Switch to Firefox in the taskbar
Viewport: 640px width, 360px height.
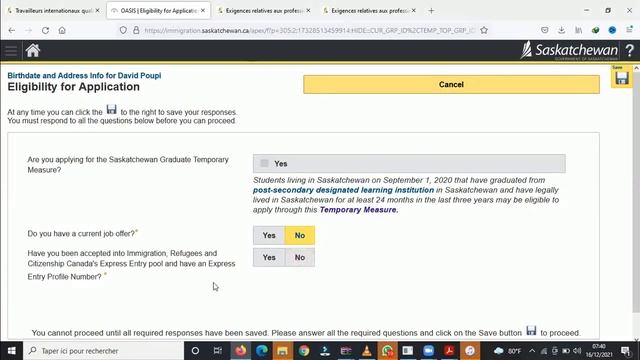pos(241,351)
